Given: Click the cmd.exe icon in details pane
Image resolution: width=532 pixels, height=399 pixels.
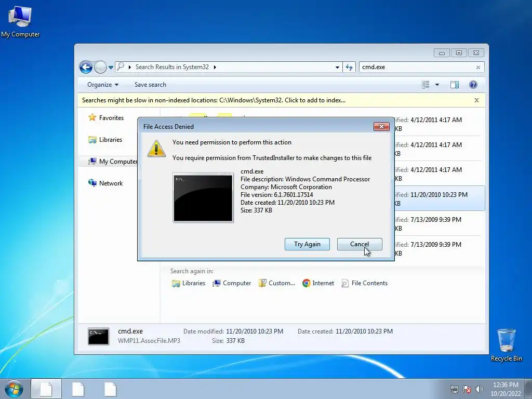Looking at the screenshot, I should click(98, 336).
